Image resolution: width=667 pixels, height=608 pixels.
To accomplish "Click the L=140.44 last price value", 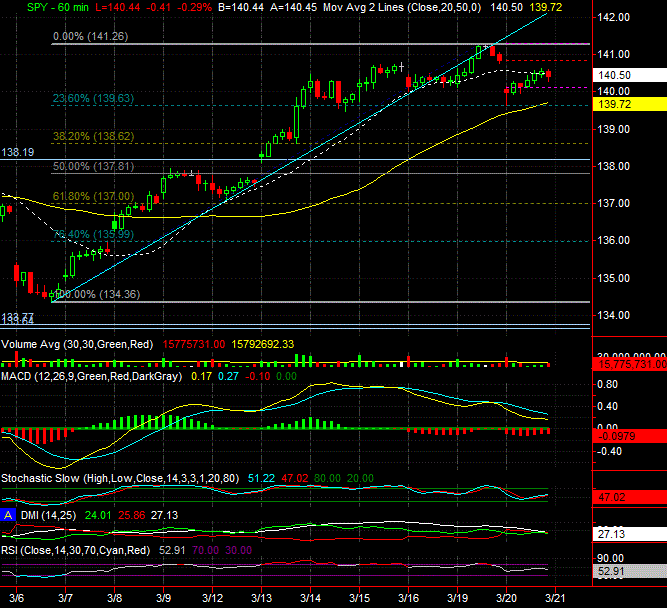I will (117, 7).
